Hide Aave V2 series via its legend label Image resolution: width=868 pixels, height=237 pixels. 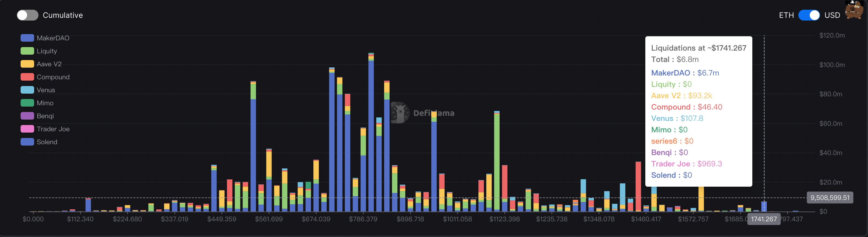click(49, 64)
